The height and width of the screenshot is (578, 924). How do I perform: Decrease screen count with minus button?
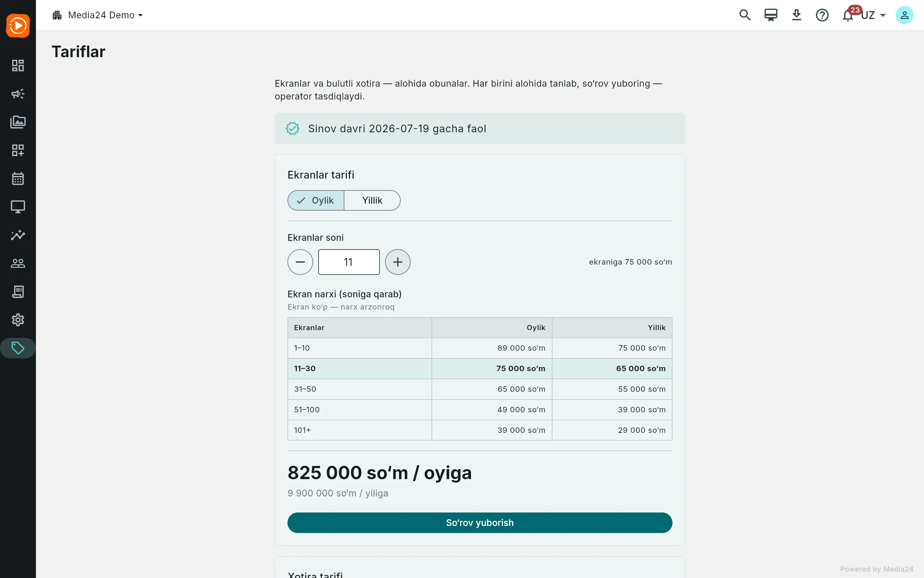pyautogui.click(x=300, y=262)
